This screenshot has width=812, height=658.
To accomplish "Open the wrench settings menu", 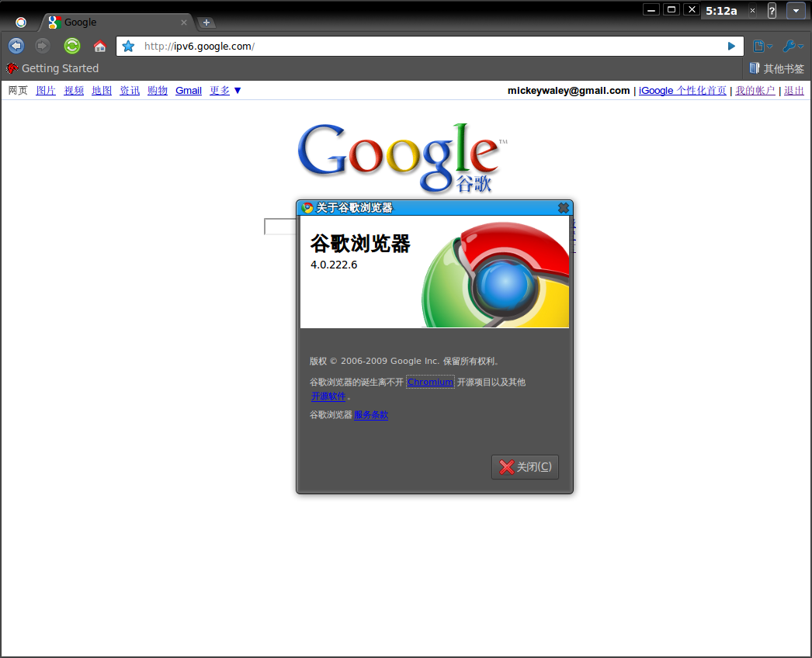I will pos(793,46).
